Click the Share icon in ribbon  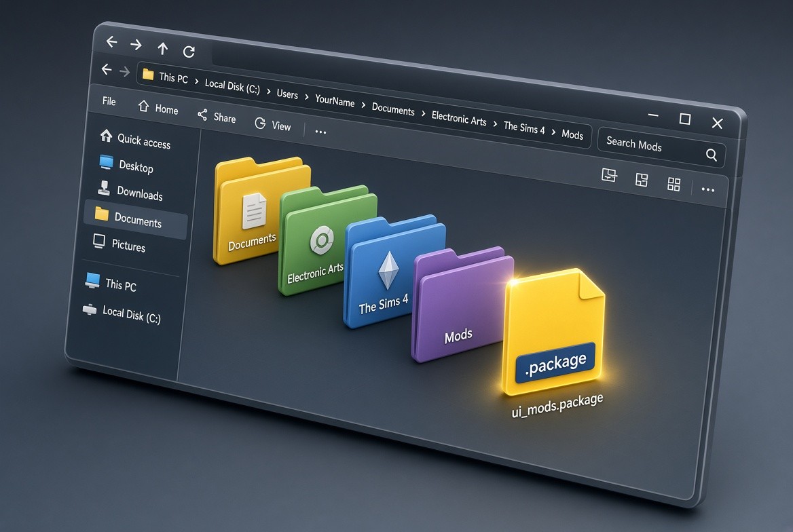tap(202, 115)
